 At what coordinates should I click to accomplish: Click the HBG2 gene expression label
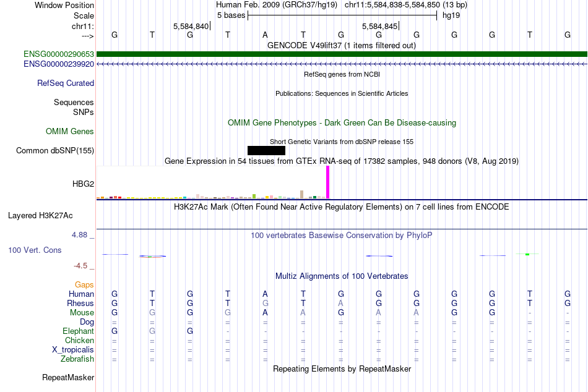pyautogui.click(x=84, y=184)
